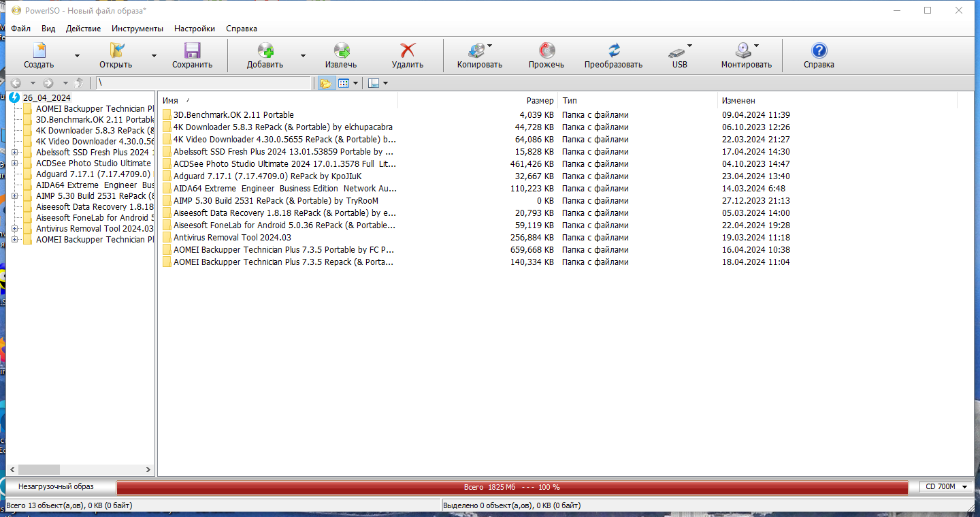The width and height of the screenshot is (980, 517).
Task: Click the Преобразовать convert icon
Action: point(614,50)
